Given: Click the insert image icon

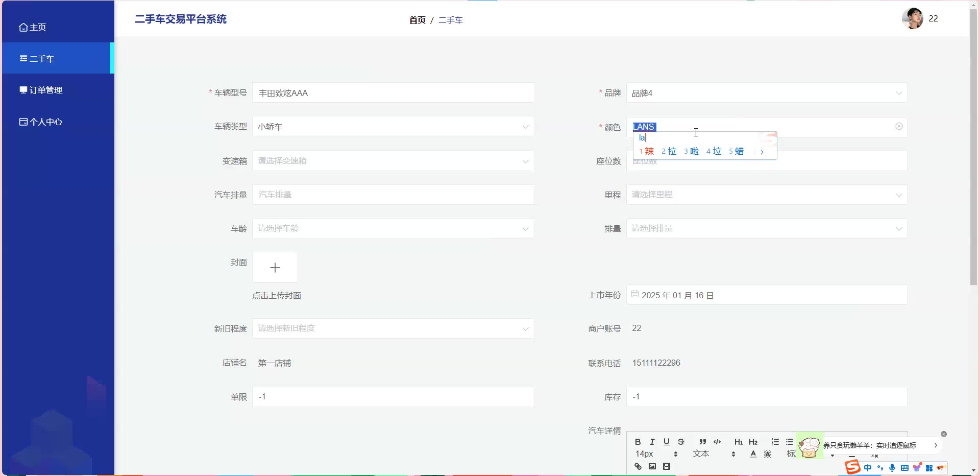Looking at the screenshot, I should (x=652, y=466).
